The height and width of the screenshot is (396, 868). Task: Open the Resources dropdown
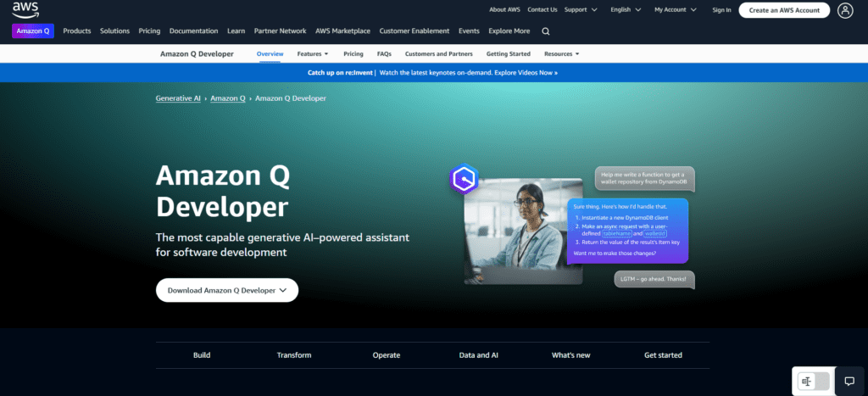tap(561, 53)
